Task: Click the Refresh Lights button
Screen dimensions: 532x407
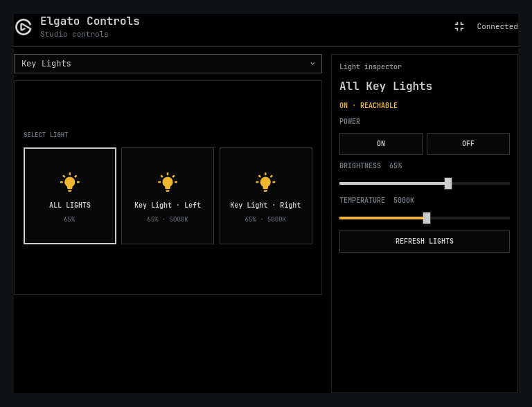Action: click(x=425, y=242)
